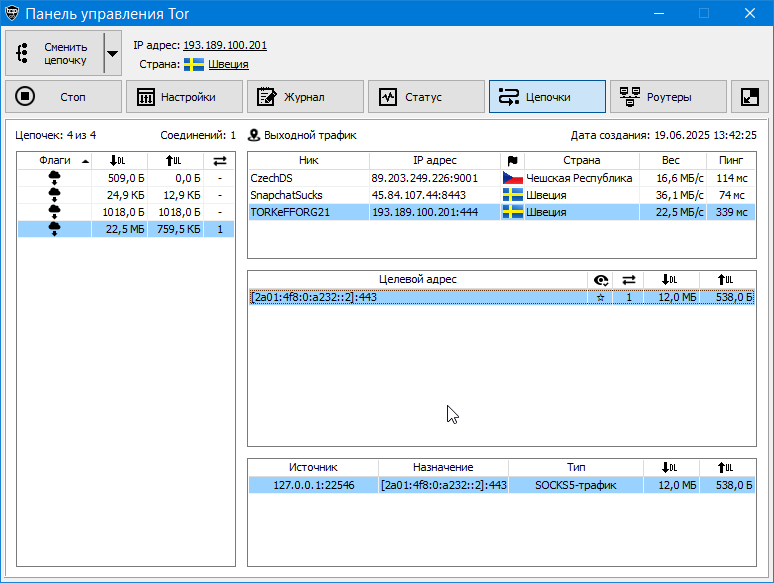Click the Settings tab sliders icon
This screenshot has width=774, height=583.
[146, 97]
